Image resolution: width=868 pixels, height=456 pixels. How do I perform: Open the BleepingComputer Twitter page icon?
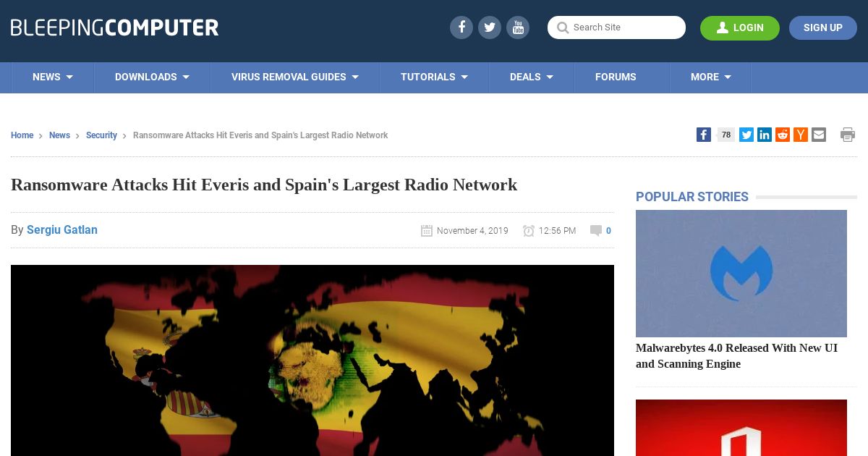490,28
